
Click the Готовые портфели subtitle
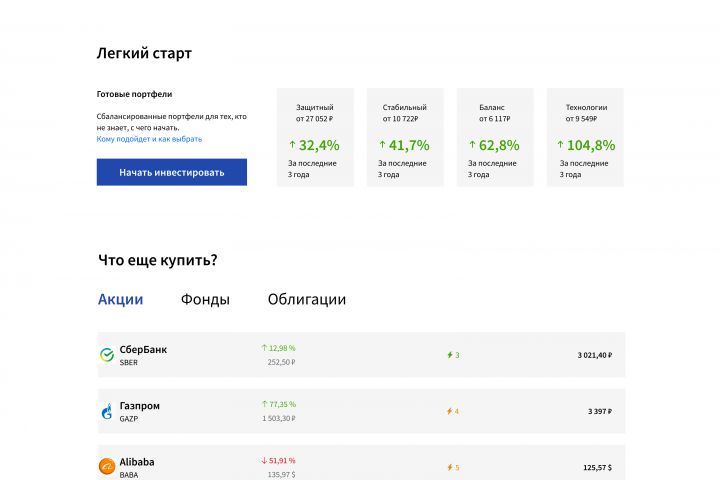(134, 94)
